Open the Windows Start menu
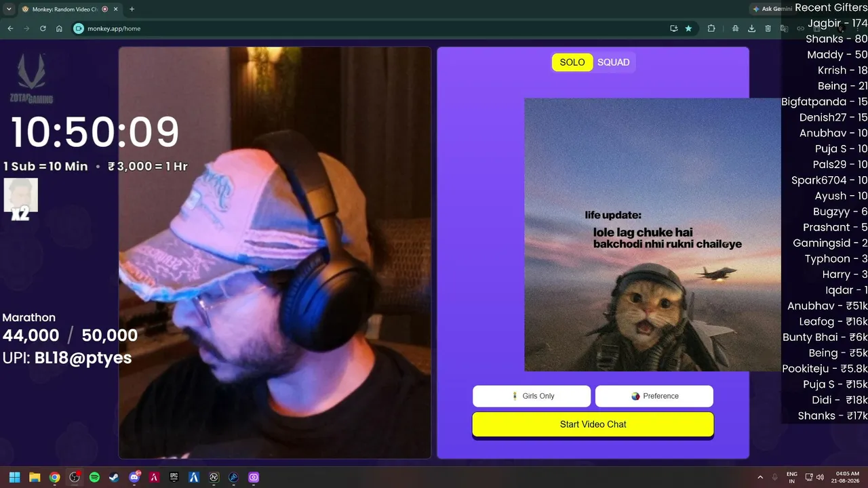This screenshot has width=868, height=488. (x=14, y=477)
